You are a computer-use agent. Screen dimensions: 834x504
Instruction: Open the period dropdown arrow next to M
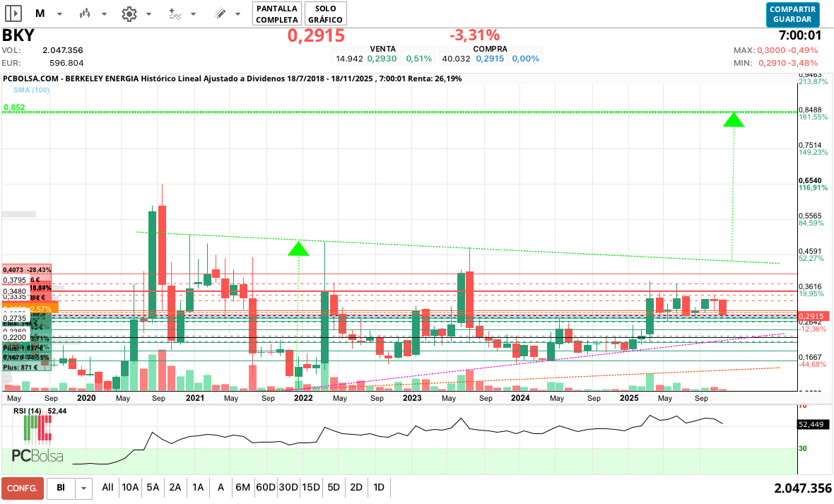tap(59, 14)
